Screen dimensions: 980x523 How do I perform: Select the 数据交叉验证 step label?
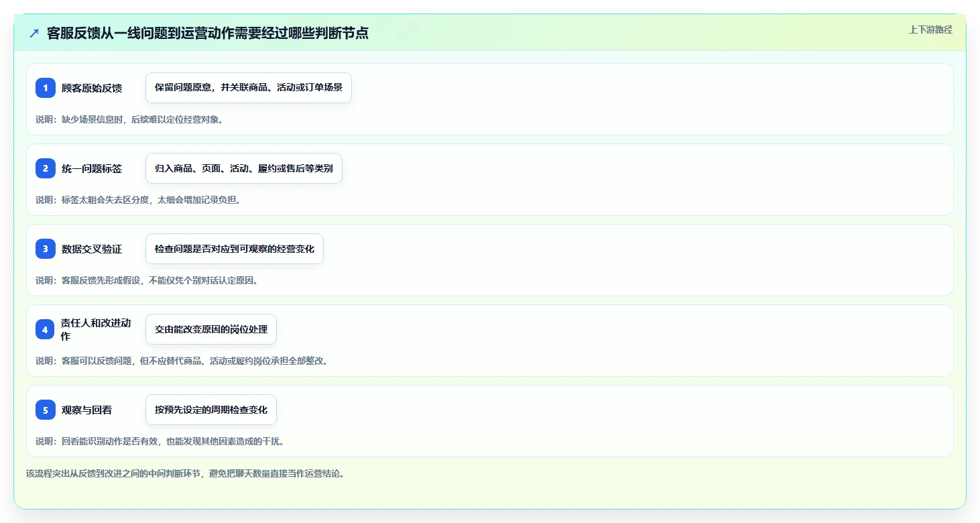click(x=92, y=249)
